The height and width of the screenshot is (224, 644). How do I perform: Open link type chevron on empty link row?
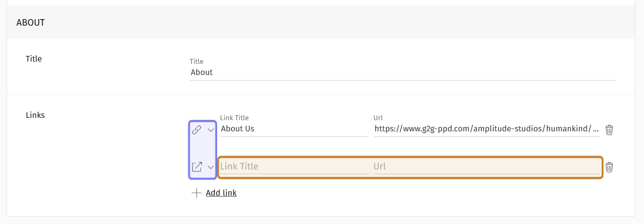(211, 167)
